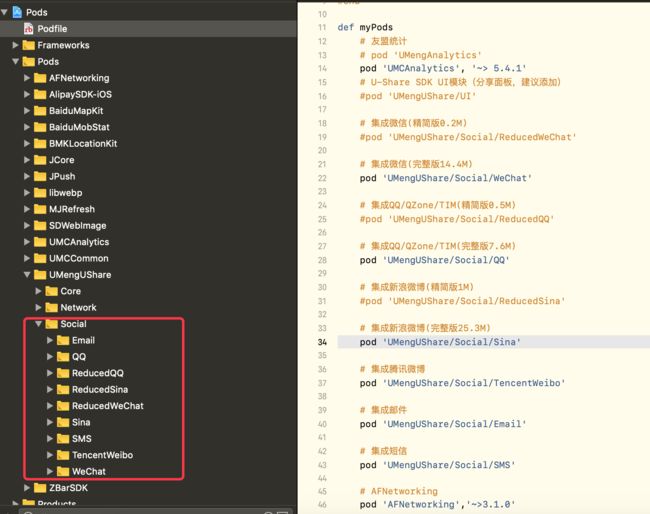Click the 'def myPods' code line
This screenshot has height=514, width=650.
pyautogui.click(x=365, y=27)
